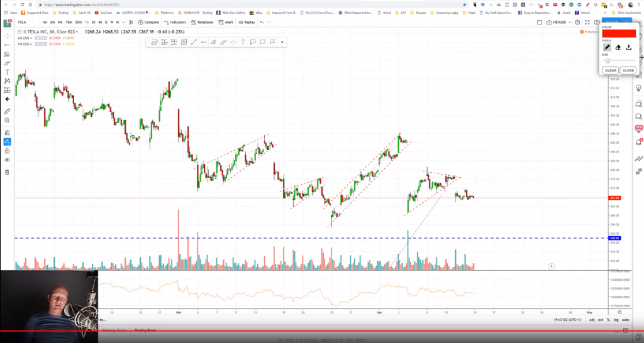Open chart settings gear icon
This screenshot has width=644, height=343.
(577, 22)
